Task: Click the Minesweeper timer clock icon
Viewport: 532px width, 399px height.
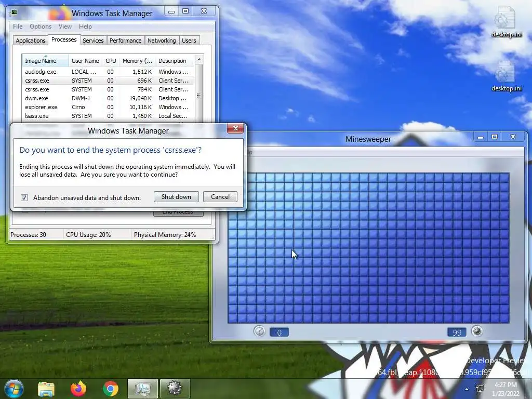Action: [260, 331]
